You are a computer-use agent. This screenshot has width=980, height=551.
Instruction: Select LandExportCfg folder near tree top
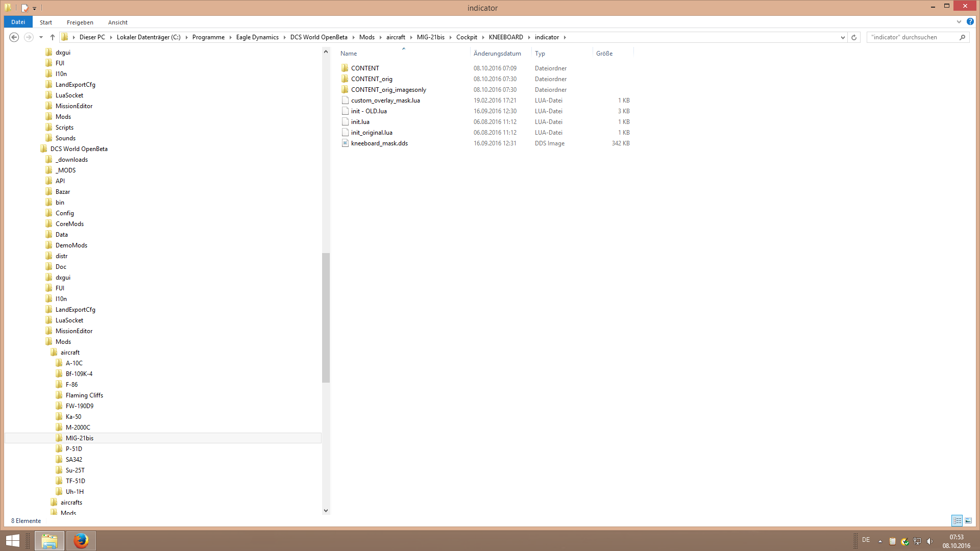(75, 85)
